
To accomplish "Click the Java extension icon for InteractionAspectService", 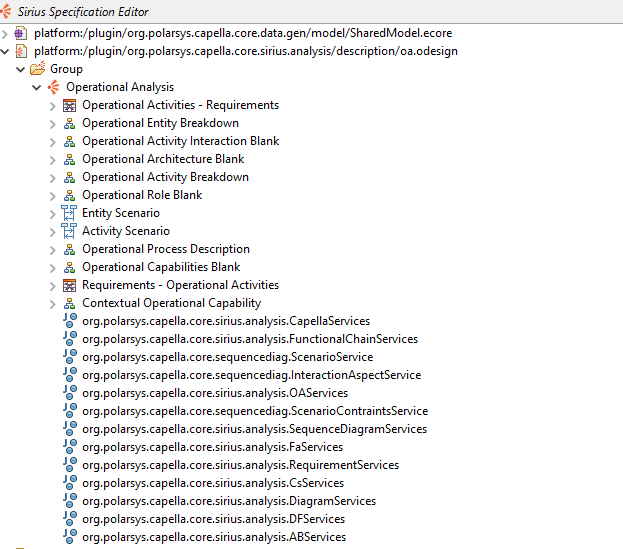I will coord(70,375).
